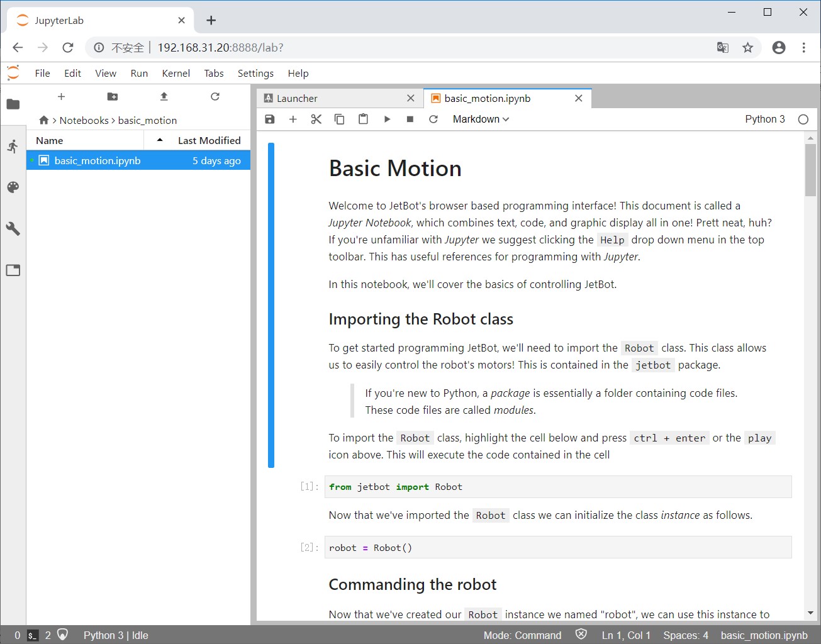This screenshot has height=644, width=821.
Task: Close the JupyterLab browser tab
Action: [x=181, y=20]
